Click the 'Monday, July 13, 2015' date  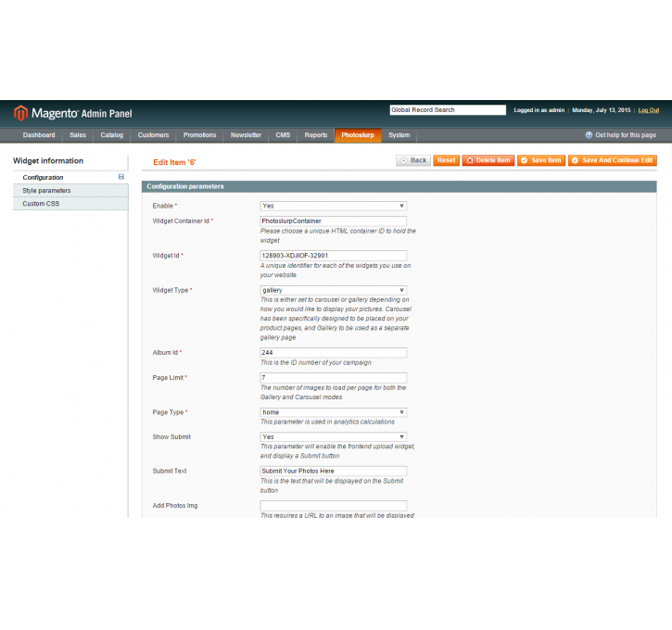tap(602, 110)
